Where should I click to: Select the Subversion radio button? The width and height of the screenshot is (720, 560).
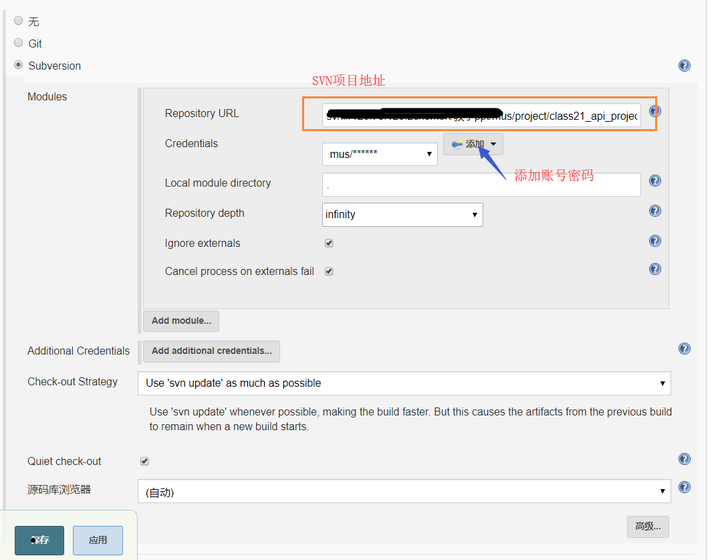[x=18, y=65]
